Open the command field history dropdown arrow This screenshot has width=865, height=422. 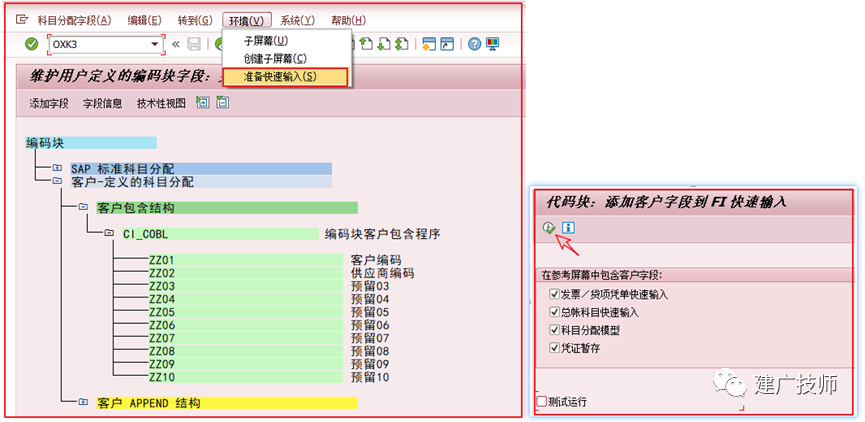coord(154,45)
